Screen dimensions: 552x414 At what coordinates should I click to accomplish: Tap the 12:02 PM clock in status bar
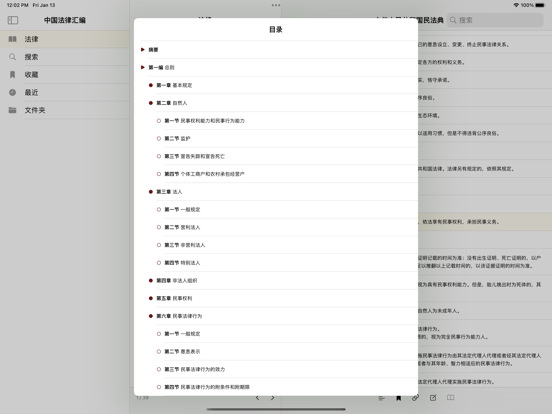18,5
